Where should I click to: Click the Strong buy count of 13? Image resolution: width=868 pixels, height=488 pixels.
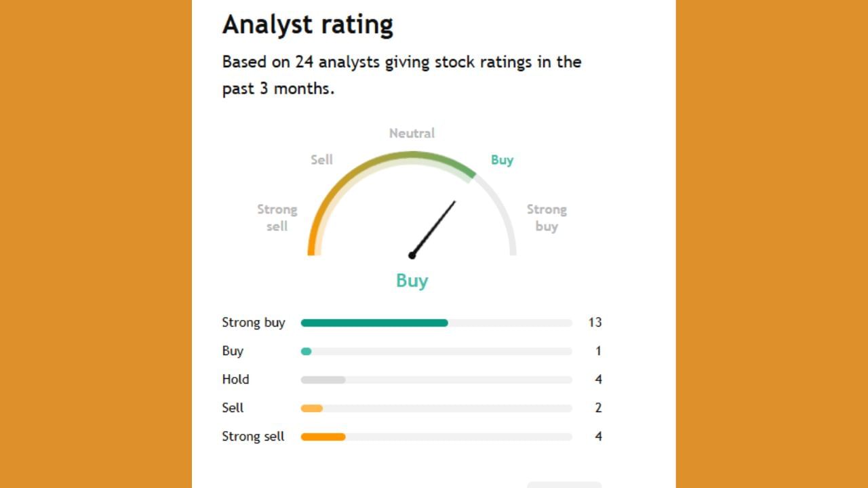coord(595,323)
